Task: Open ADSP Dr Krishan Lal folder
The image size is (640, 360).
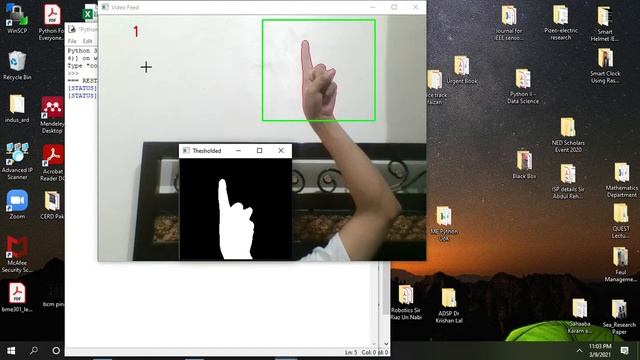Action: (449, 306)
